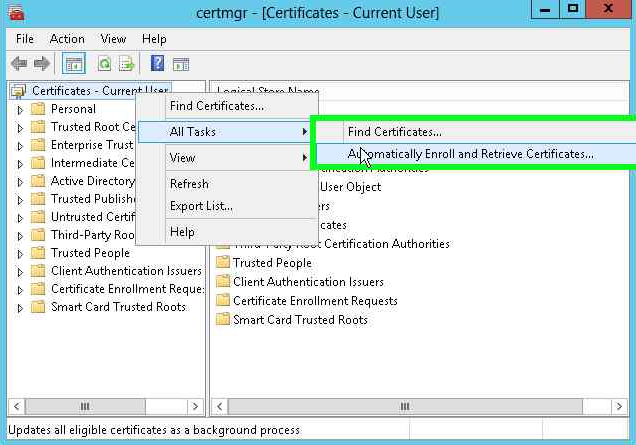636x445 pixels.
Task: Click the Back arrow toolbar icon
Action: coord(19,64)
